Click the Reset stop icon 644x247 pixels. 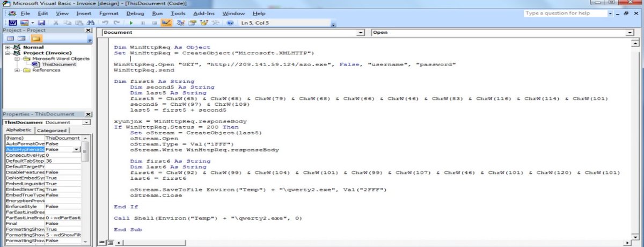coord(154,23)
